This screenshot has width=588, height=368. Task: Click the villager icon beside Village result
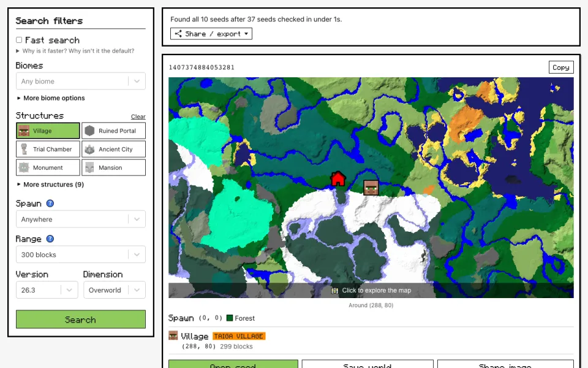[x=173, y=335]
